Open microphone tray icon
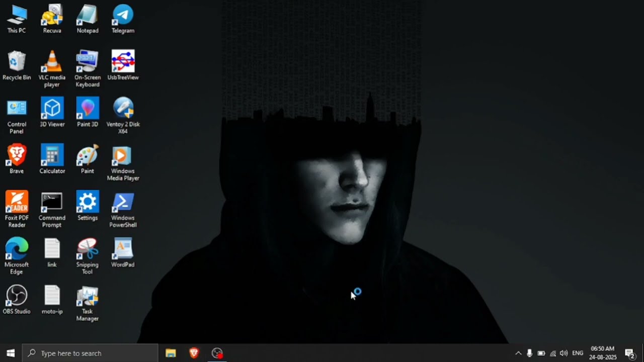644x362 pixels. point(529,353)
